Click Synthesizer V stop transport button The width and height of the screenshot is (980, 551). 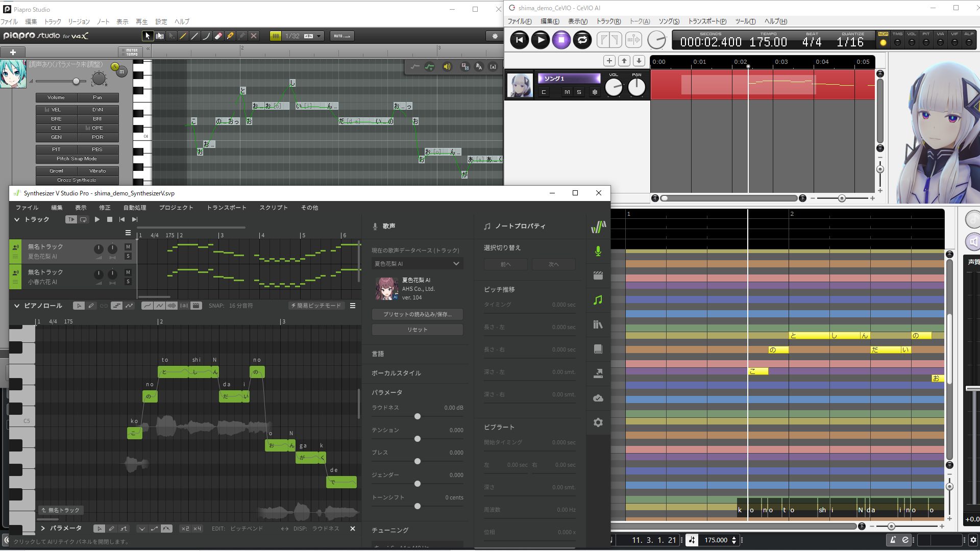point(110,219)
